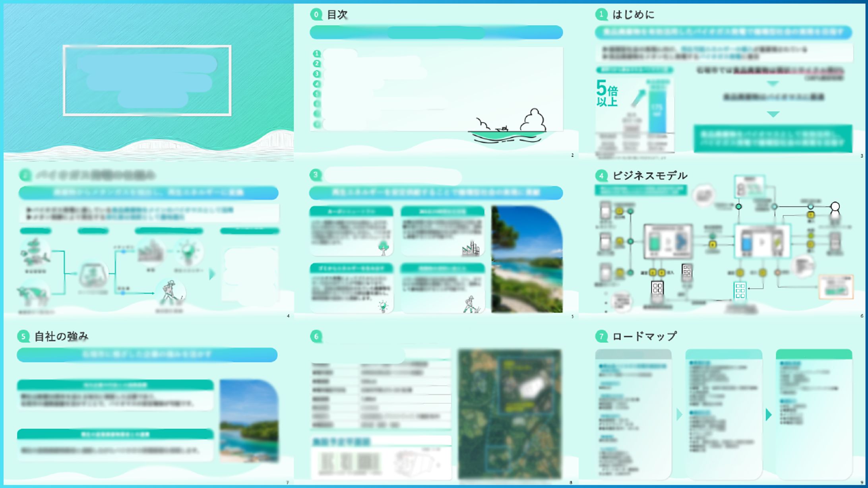Click the 5倍以上 statistic text
868x488 pixels.
pos(606,93)
